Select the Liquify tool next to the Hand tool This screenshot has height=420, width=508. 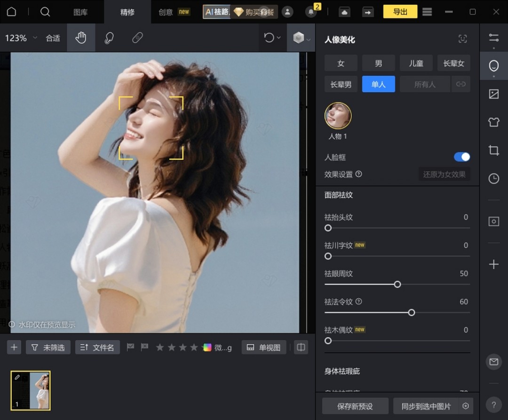[x=109, y=38]
